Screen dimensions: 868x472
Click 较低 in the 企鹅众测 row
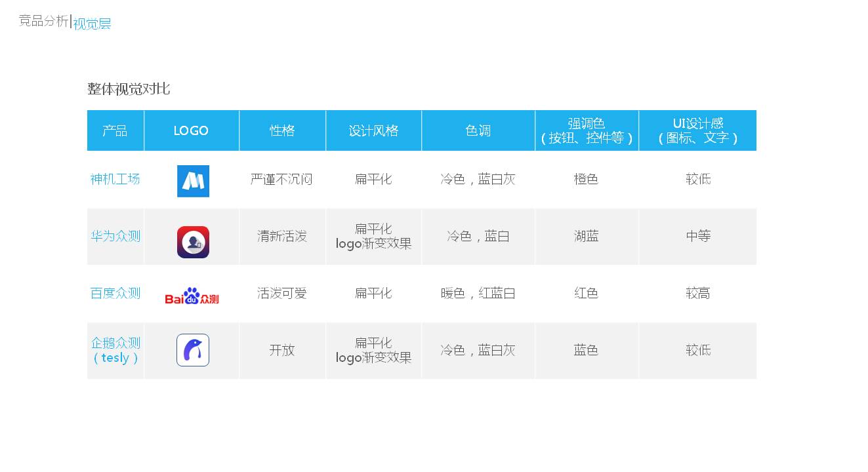698,350
